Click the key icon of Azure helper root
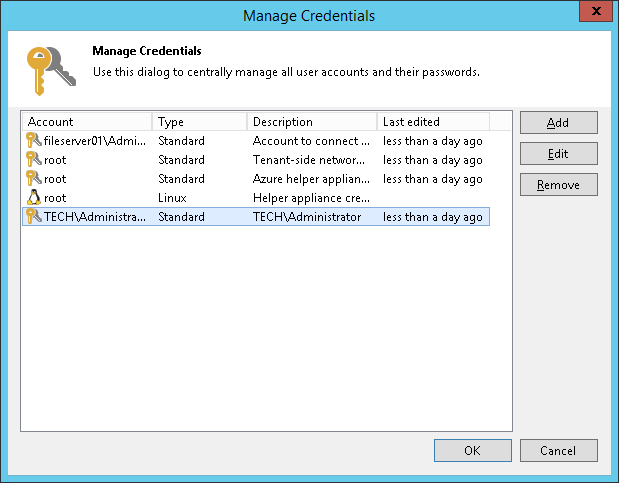 click(x=33, y=179)
